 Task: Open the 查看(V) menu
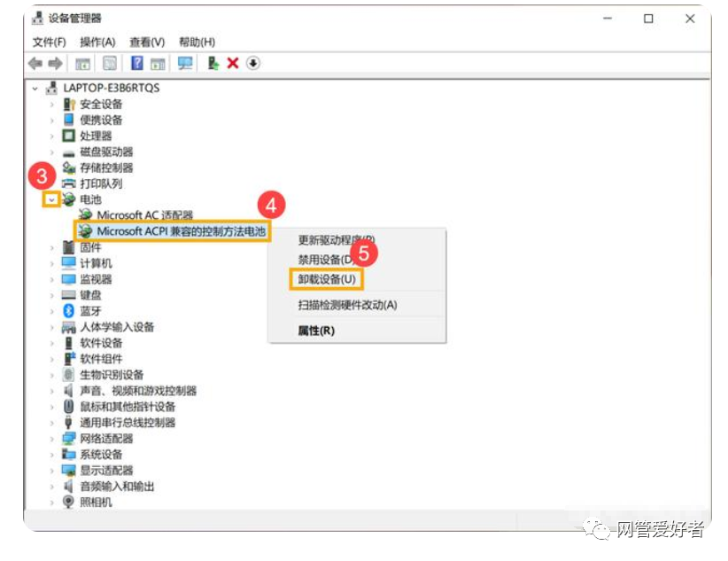147,42
